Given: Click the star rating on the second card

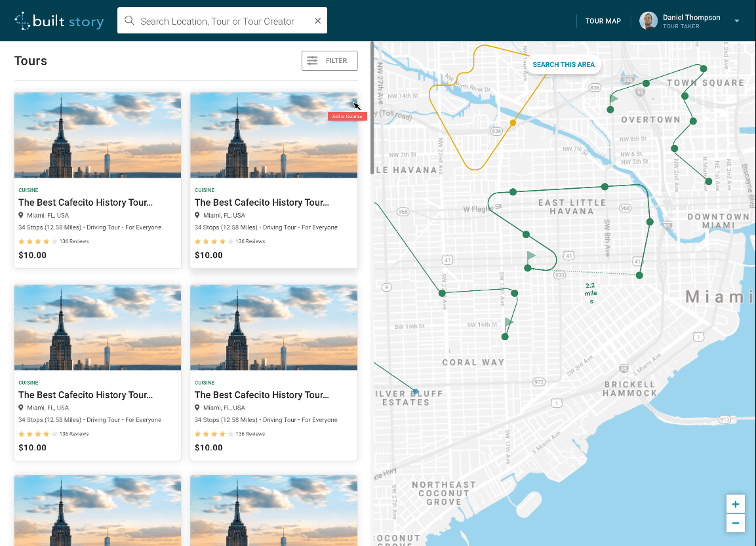Looking at the screenshot, I should click(214, 241).
